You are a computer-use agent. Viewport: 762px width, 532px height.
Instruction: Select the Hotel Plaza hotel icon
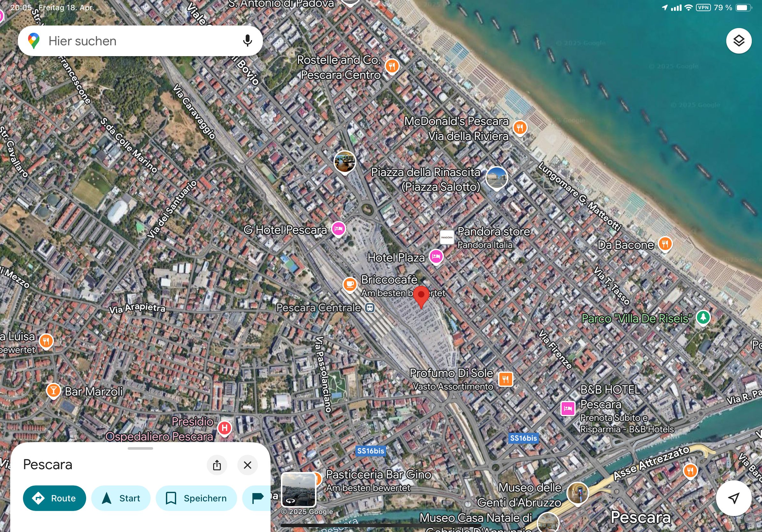(436, 257)
